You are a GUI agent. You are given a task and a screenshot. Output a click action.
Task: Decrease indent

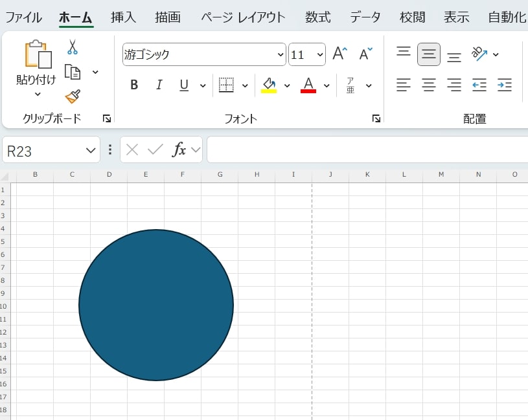tap(479, 85)
